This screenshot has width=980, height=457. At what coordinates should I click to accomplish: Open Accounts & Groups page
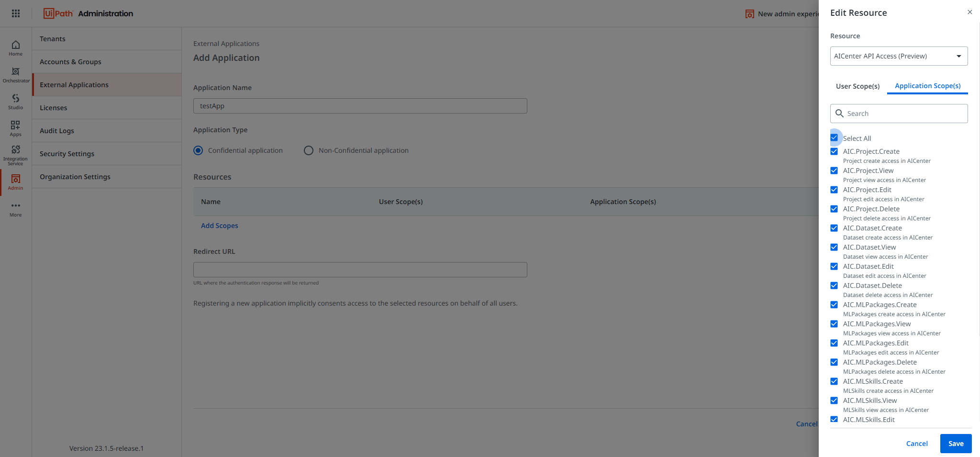point(107,62)
